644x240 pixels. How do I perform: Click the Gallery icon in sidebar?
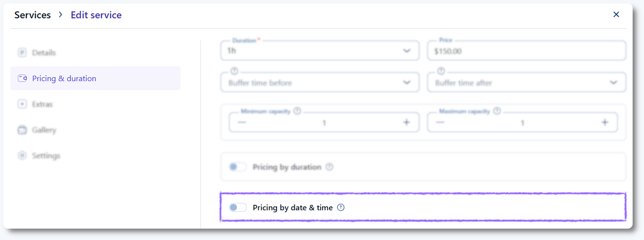point(22,130)
